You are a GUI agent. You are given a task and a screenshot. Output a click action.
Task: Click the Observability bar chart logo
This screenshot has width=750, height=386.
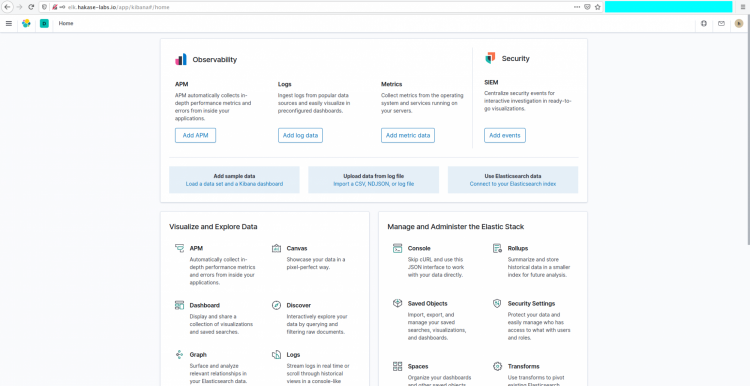point(181,59)
